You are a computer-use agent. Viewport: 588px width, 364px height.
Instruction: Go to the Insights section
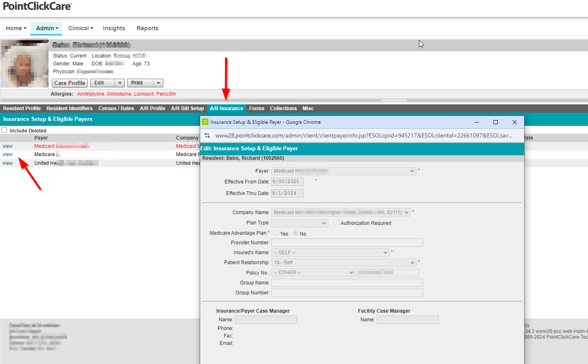click(x=114, y=28)
